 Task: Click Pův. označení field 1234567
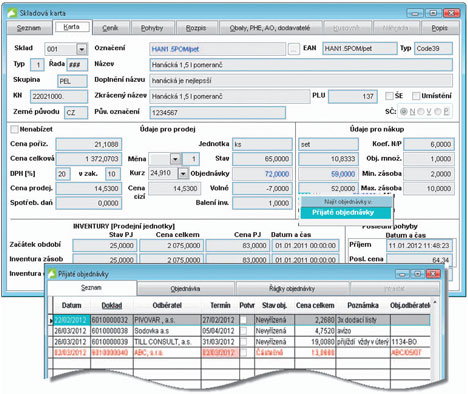coord(218,113)
